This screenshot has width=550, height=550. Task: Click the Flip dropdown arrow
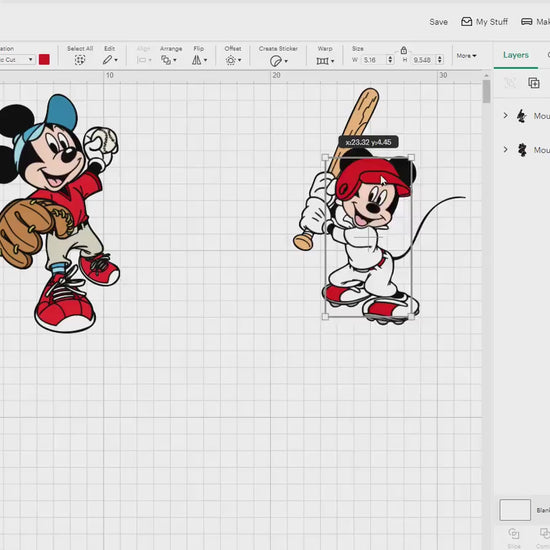pos(205,60)
